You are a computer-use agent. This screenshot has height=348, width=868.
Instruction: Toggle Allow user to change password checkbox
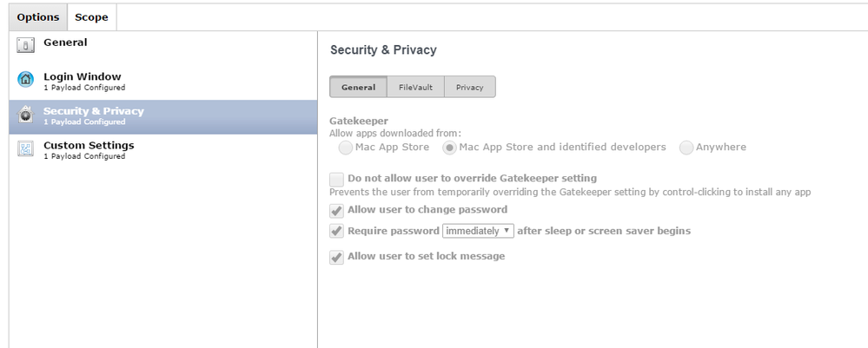[x=336, y=211]
